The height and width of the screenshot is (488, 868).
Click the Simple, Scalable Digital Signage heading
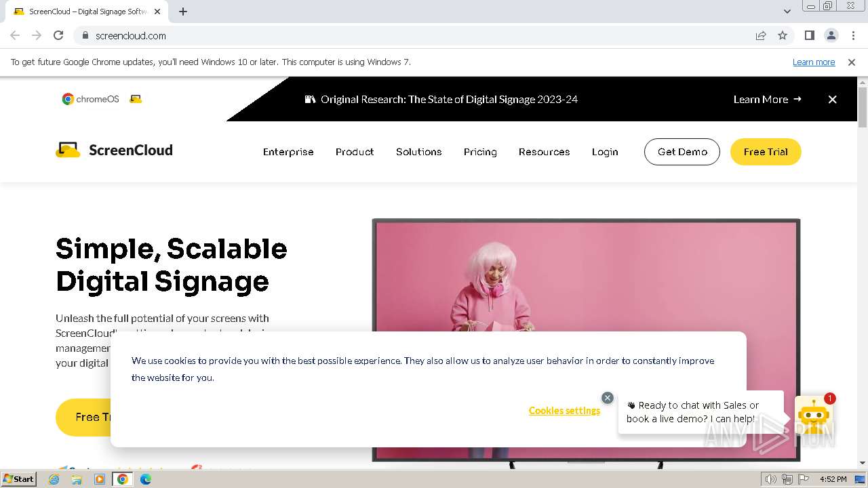coord(172,265)
